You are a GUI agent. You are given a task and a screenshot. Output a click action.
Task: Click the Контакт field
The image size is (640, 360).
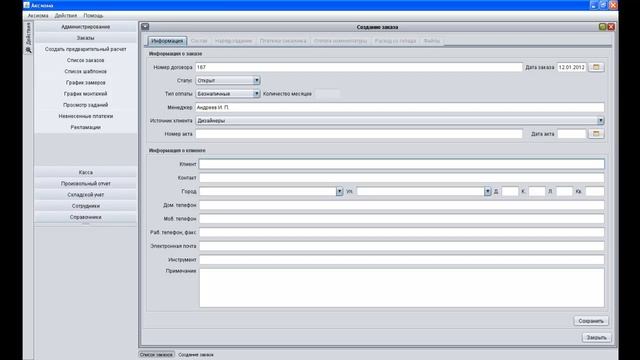pos(402,178)
